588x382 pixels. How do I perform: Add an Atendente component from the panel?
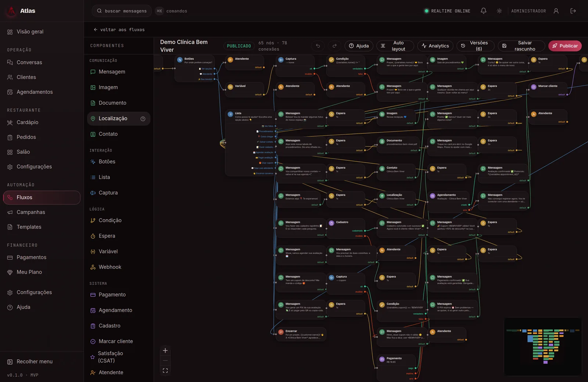pos(119,372)
